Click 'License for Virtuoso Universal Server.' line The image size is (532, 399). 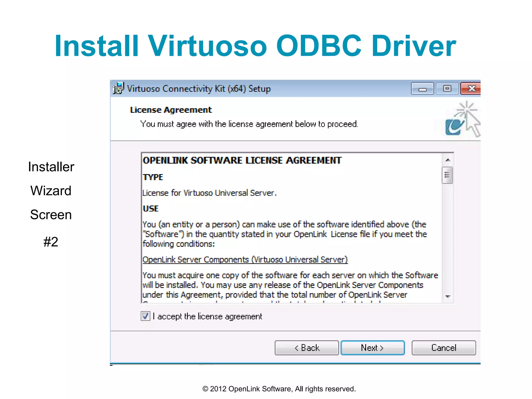point(209,193)
